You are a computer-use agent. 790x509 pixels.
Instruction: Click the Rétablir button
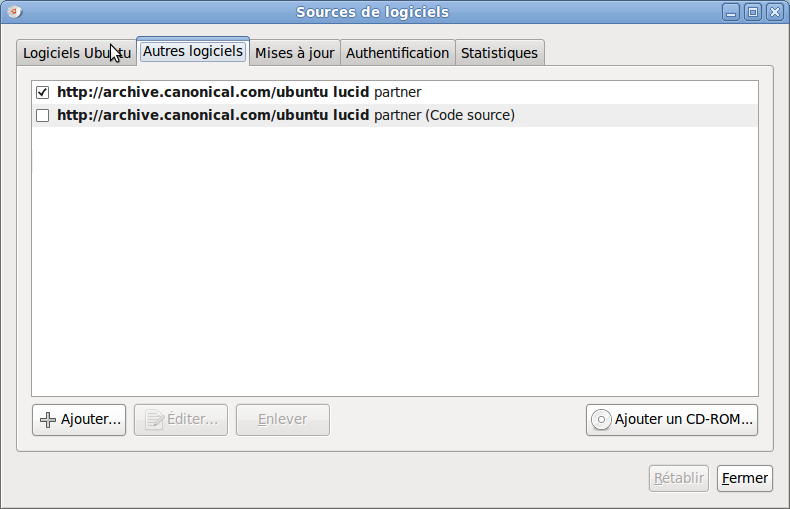tap(679, 478)
